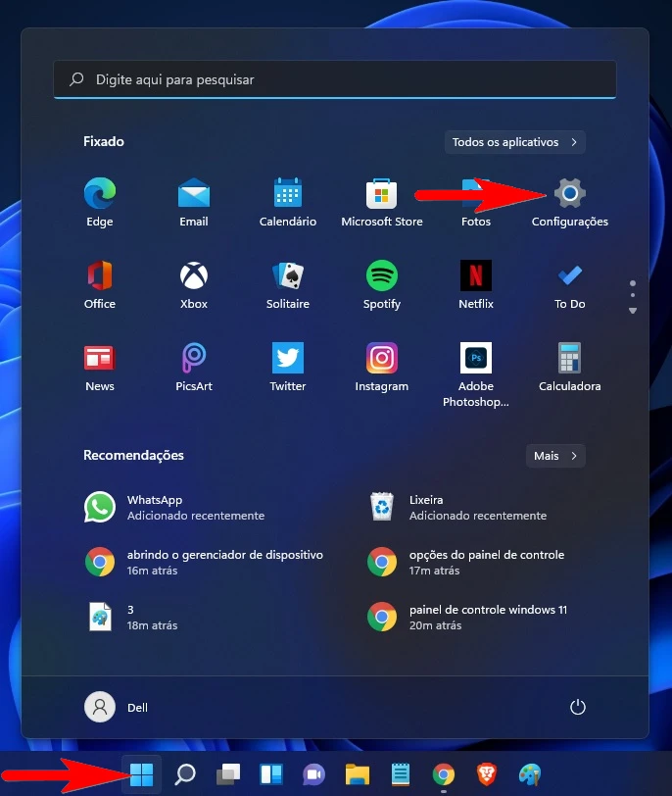Open Configurações gear icon
This screenshot has height=796, width=672.
[569, 193]
